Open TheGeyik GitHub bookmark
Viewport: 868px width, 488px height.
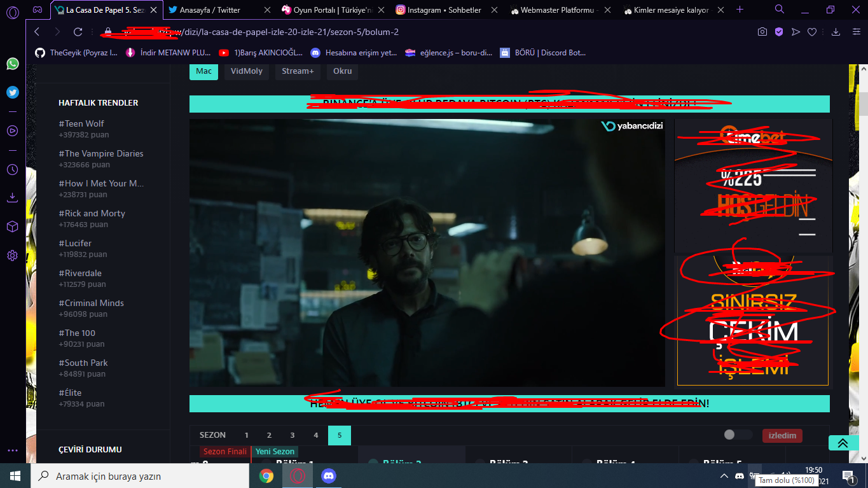[x=76, y=53]
